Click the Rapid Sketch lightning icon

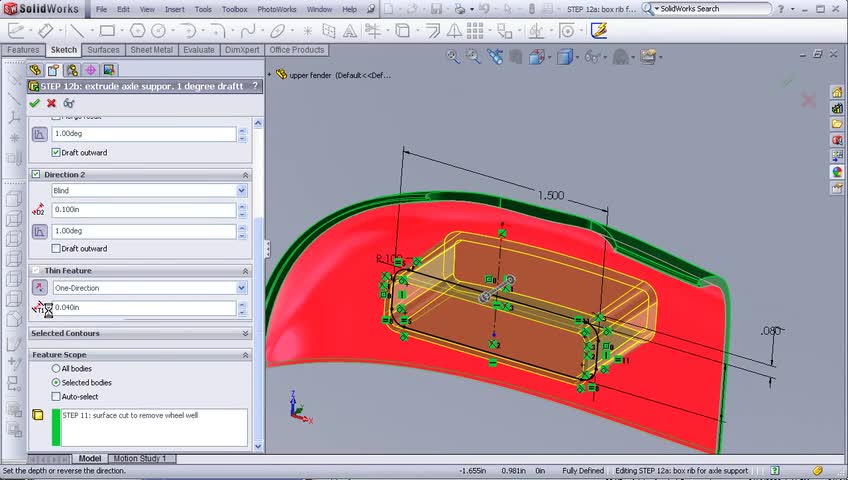tap(599, 30)
